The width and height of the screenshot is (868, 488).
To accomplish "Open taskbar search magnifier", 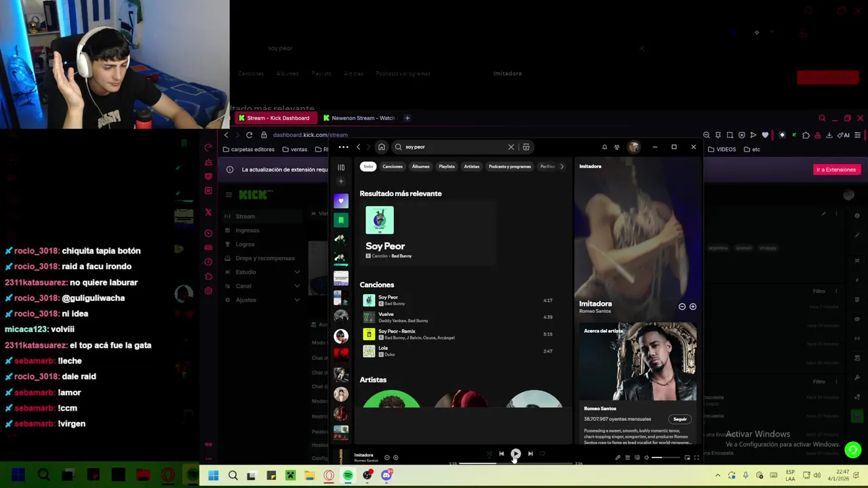I will [233, 476].
